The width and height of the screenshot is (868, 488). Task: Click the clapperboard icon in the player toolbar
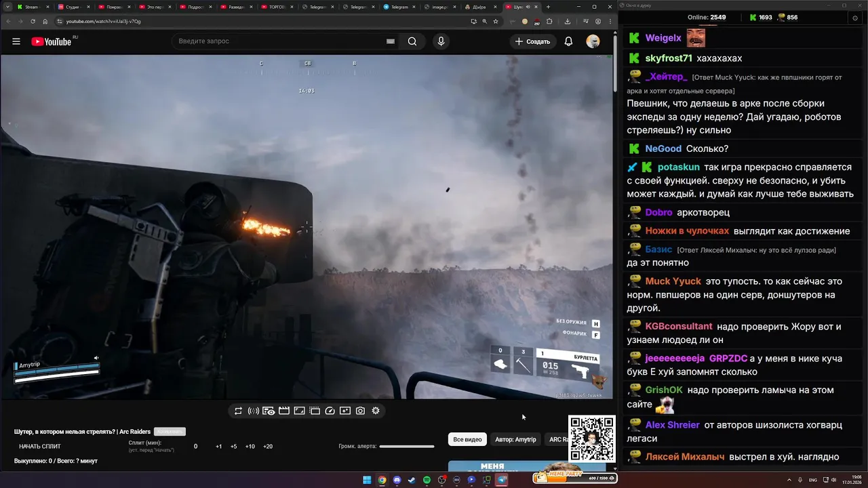284,411
